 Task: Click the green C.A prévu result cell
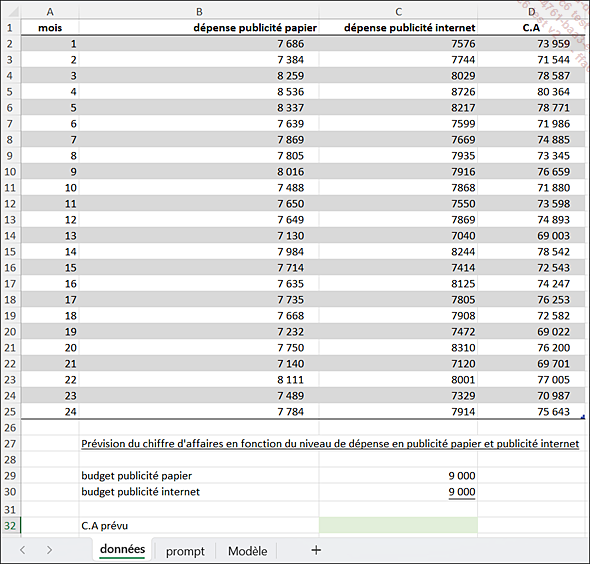pyautogui.click(x=398, y=525)
